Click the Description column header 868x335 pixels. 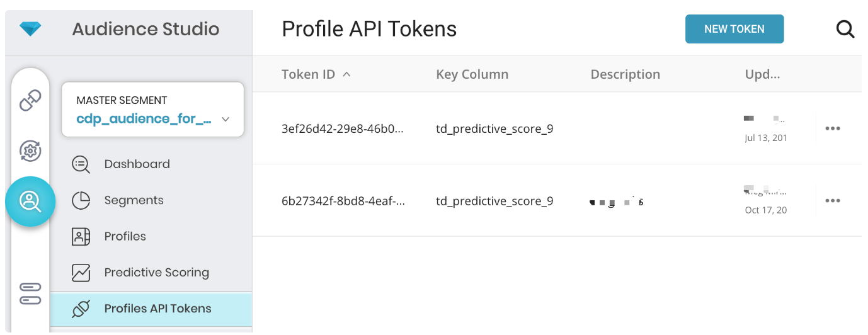[625, 74]
